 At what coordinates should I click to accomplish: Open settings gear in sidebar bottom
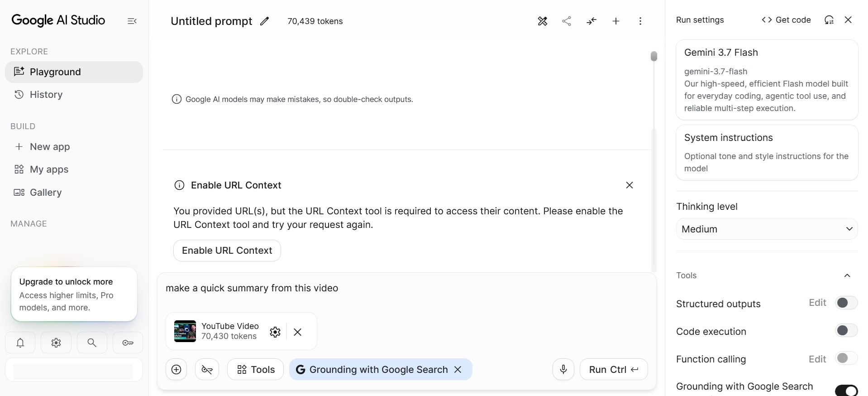56,343
